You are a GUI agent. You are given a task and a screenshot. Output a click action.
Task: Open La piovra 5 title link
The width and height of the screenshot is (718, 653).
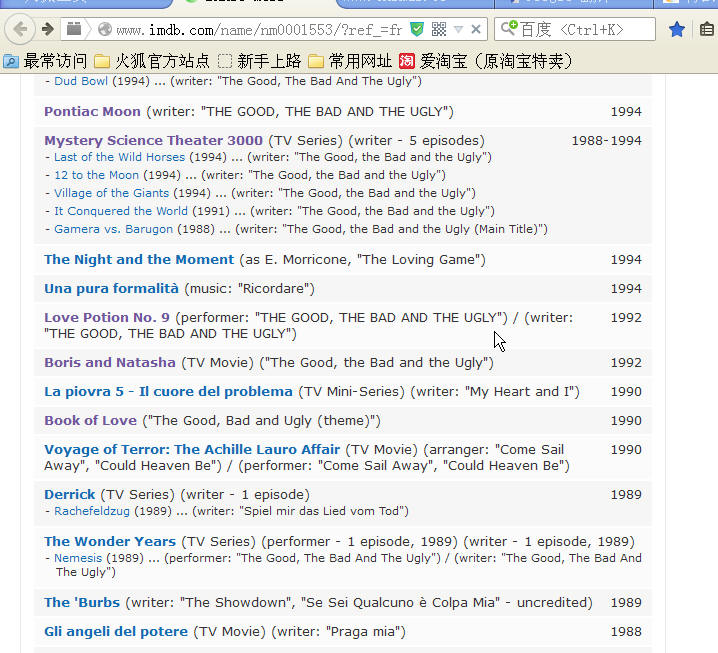[x=168, y=392]
